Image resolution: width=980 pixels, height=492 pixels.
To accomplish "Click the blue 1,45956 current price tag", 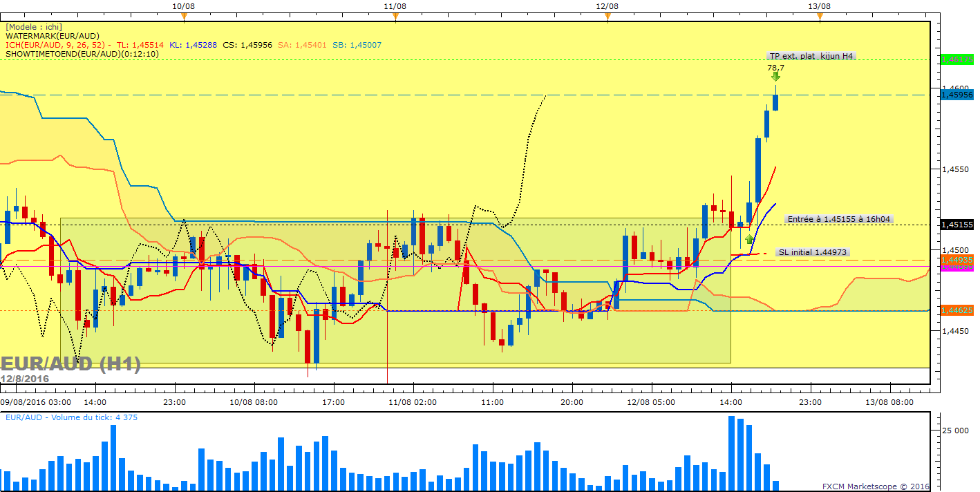I will tap(957, 95).
